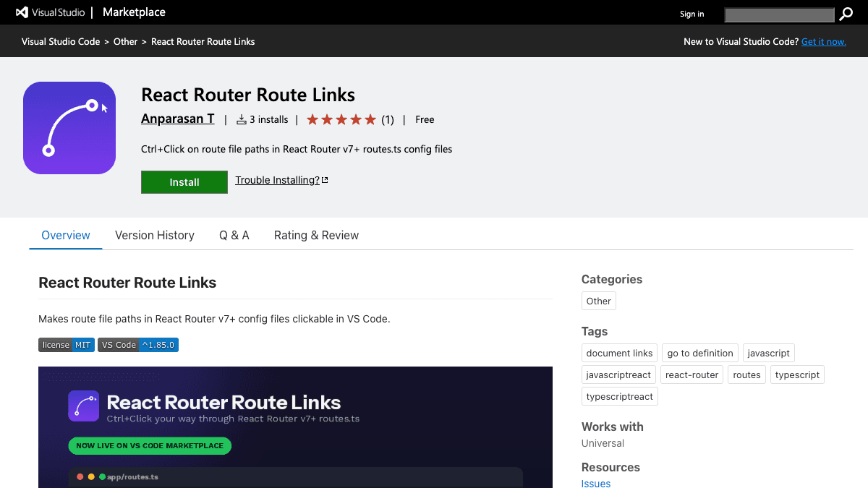Click Sign in
The image size is (868, 488).
pyautogui.click(x=692, y=14)
